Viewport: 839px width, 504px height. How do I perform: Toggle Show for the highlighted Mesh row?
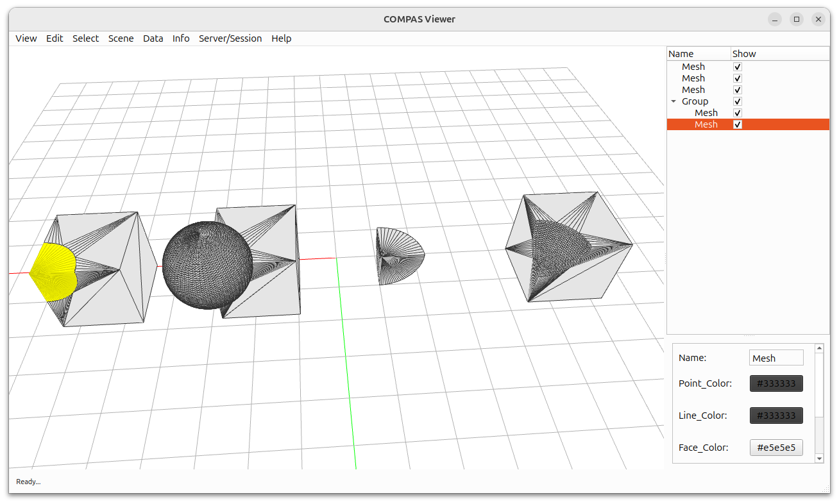click(x=737, y=124)
